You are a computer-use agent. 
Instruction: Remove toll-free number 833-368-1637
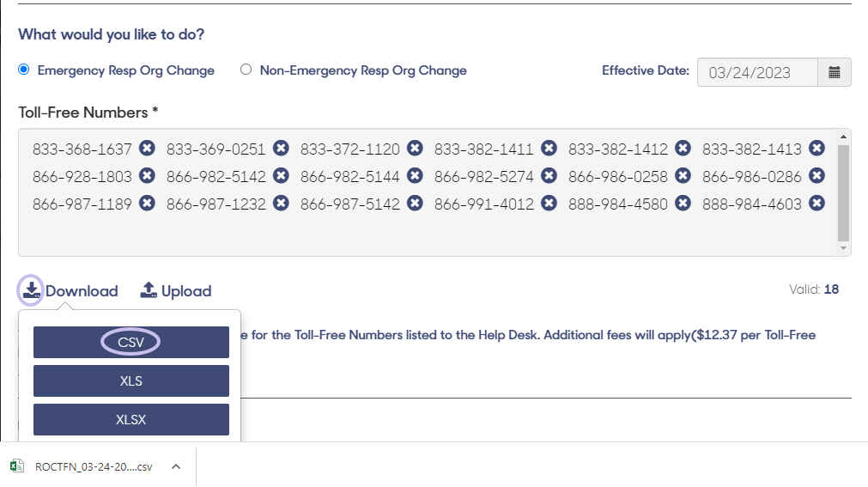click(147, 149)
